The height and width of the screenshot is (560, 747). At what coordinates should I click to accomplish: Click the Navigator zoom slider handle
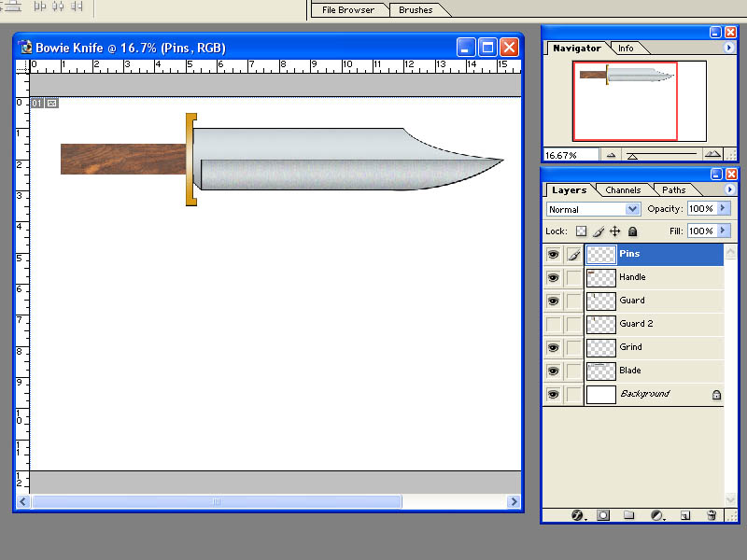pyautogui.click(x=632, y=156)
